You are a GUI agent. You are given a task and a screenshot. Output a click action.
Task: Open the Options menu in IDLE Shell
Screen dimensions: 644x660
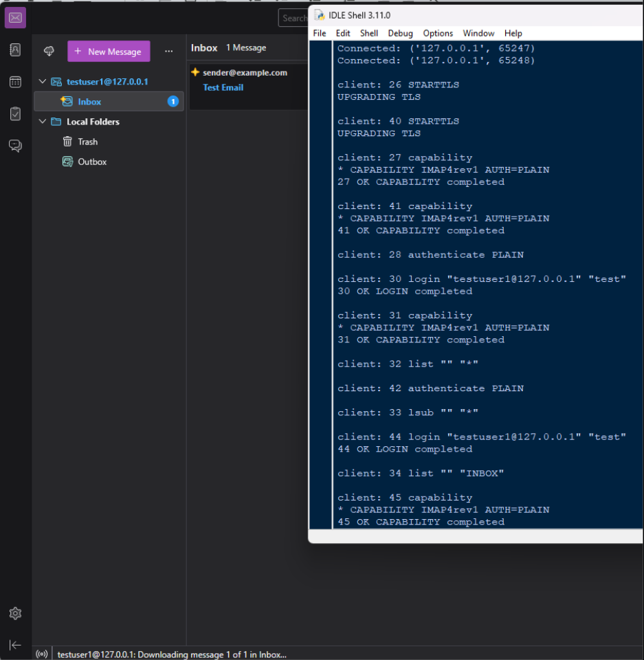(438, 33)
